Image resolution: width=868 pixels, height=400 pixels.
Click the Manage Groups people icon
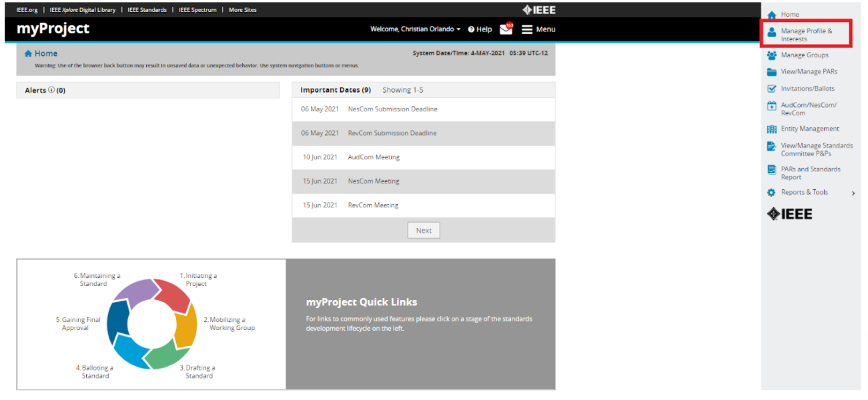772,55
